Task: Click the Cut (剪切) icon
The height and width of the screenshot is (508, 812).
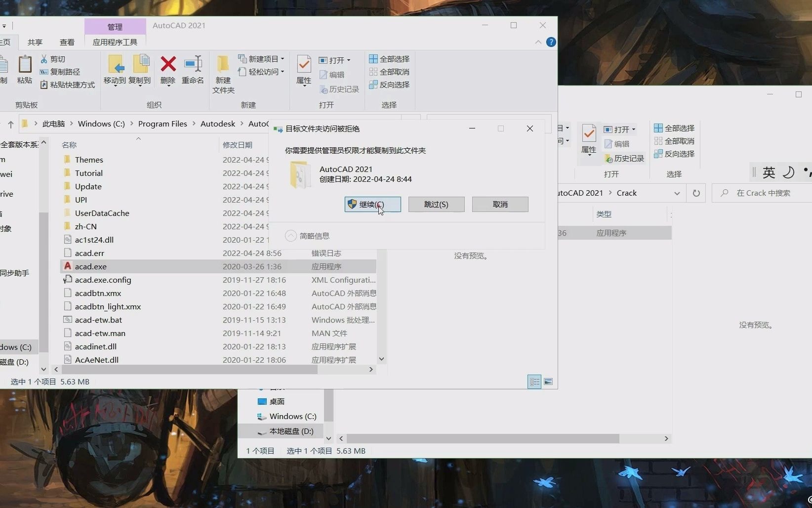Action: 44,59
